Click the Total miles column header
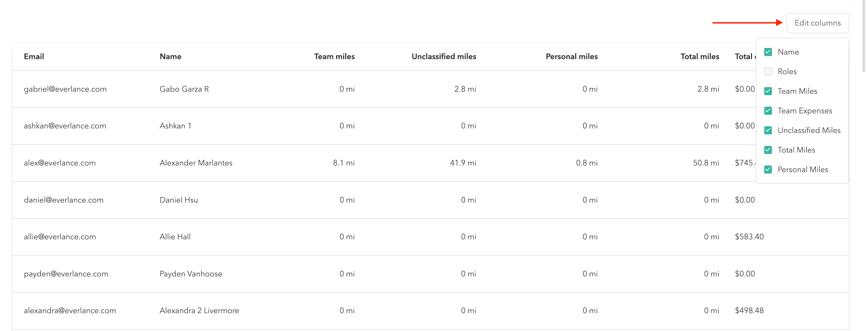This screenshot has width=868, height=331. (700, 57)
